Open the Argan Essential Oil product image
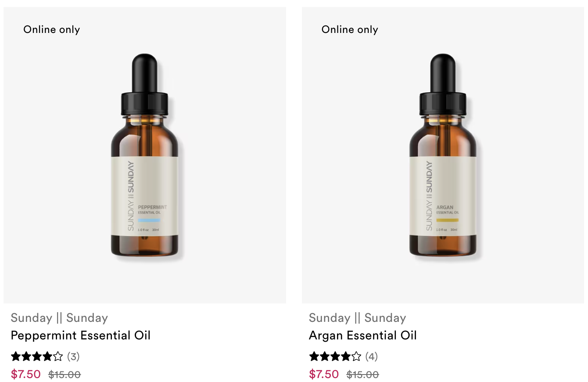The width and height of the screenshot is (588, 382). pyautogui.click(x=443, y=155)
